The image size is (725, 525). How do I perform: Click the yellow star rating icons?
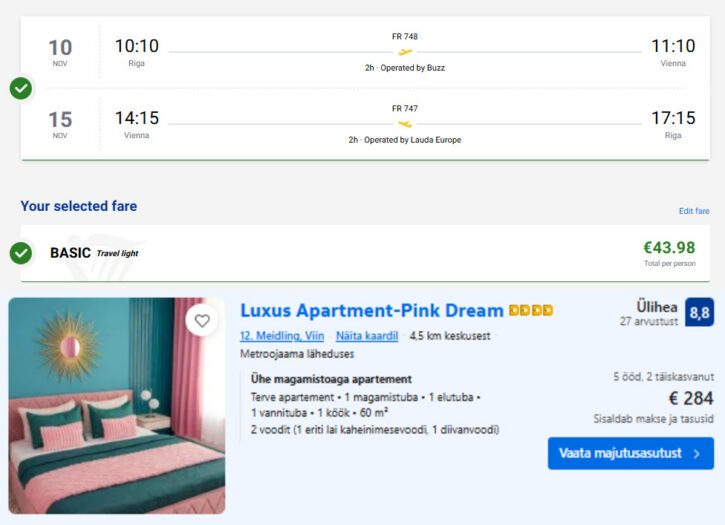click(531, 311)
